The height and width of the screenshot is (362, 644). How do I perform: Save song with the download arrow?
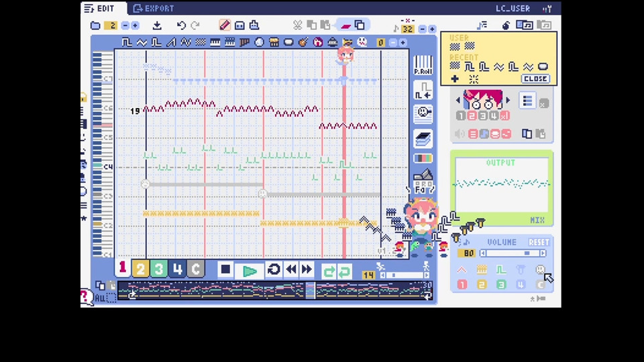pos(157,25)
